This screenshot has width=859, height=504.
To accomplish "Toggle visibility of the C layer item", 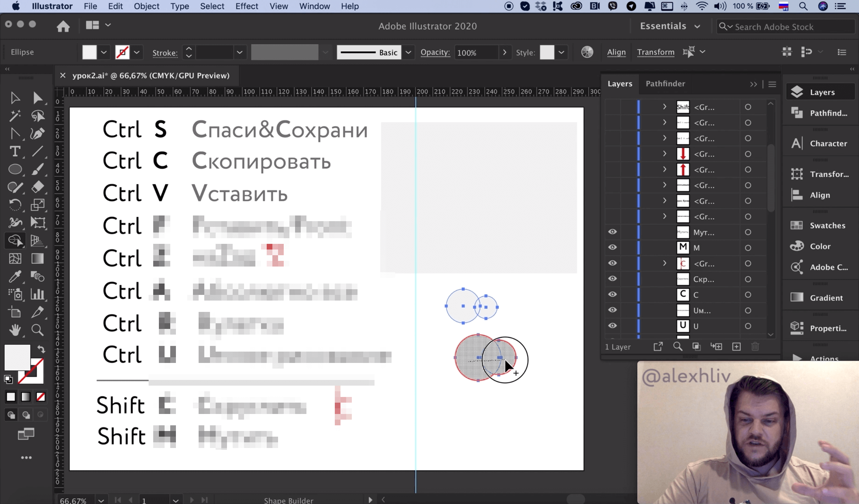I will (613, 295).
